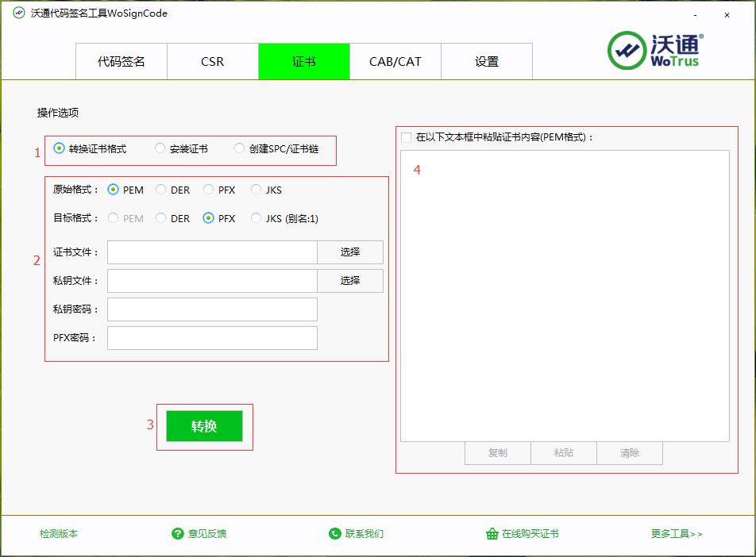
Task: Open the settings tab
Action: click(486, 62)
